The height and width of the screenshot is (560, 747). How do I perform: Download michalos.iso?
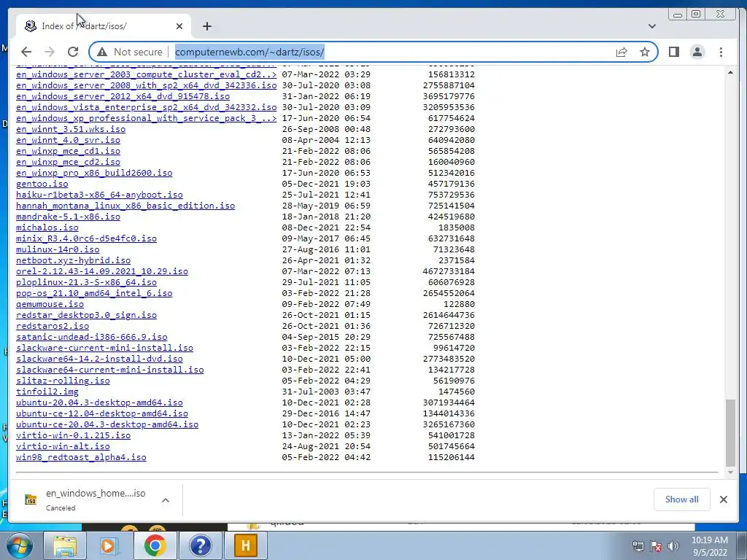pos(47,227)
